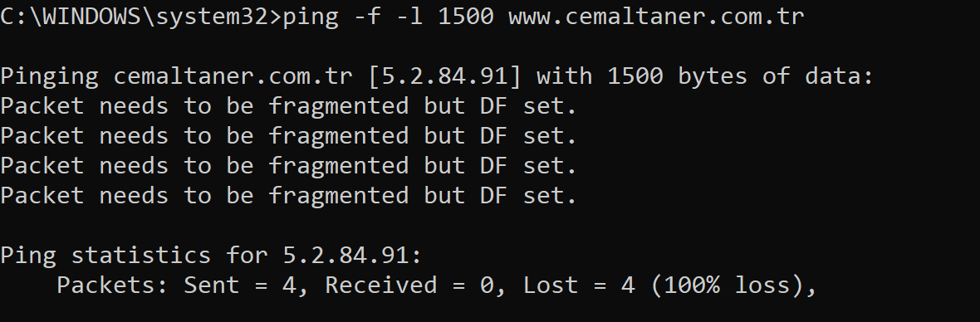The height and width of the screenshot is (322, 980).
Task: Click the "-l" flag in the command
Action: click(x=410, y=16)
